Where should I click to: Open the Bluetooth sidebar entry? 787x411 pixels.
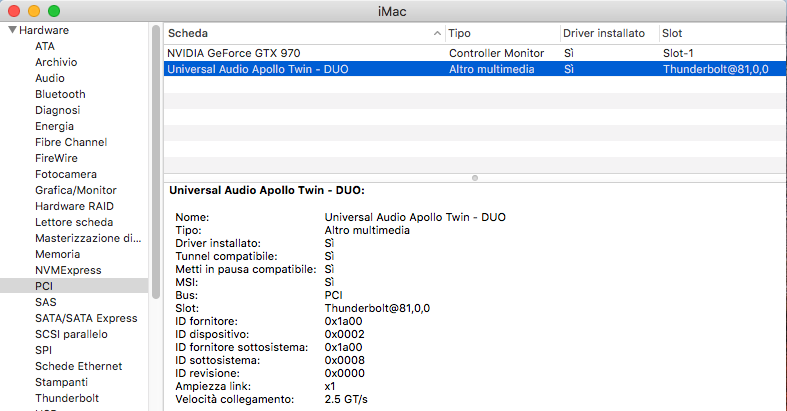click(x=60, y=94)
